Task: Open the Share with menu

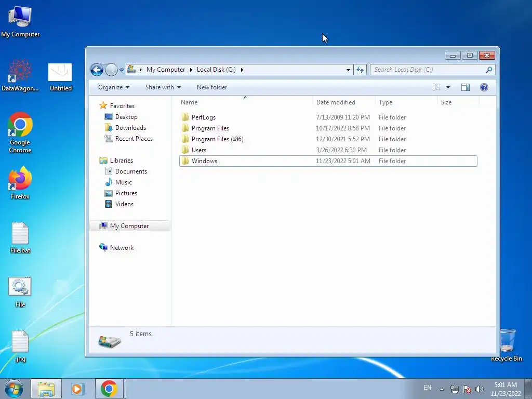Action: click(x=163, y=87)
